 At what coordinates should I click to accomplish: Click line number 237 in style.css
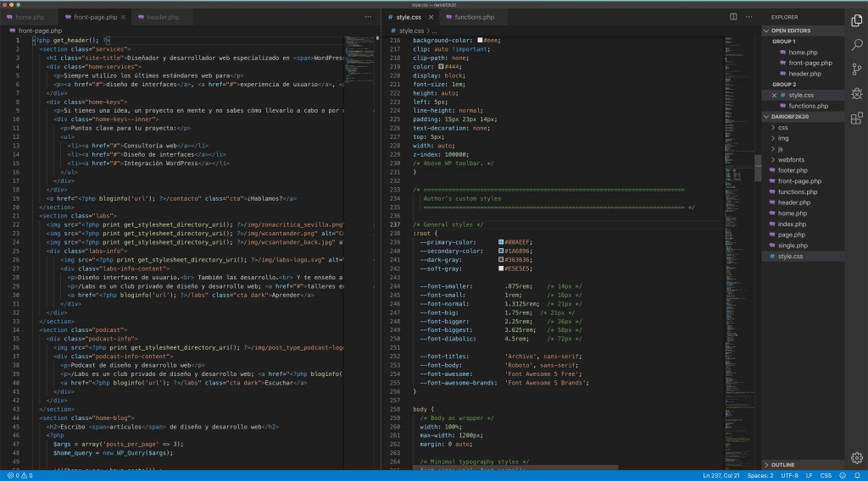pos(395,225)
